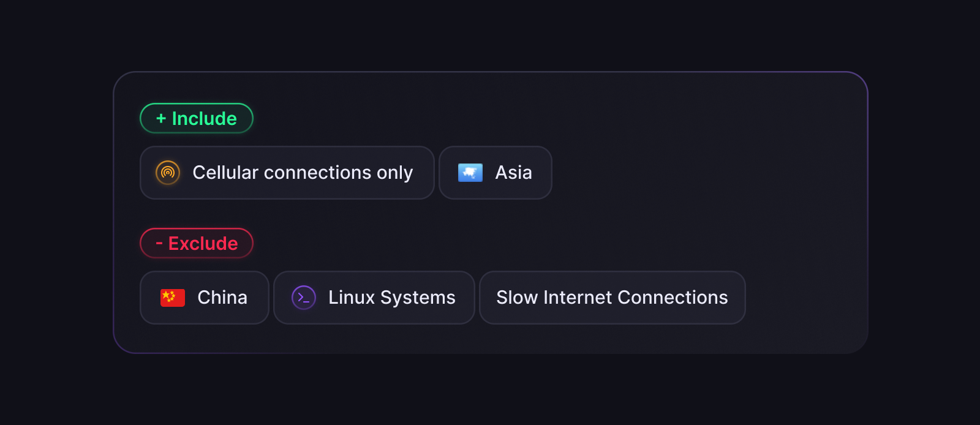Click empty space inside the filter card

point(704,184)
